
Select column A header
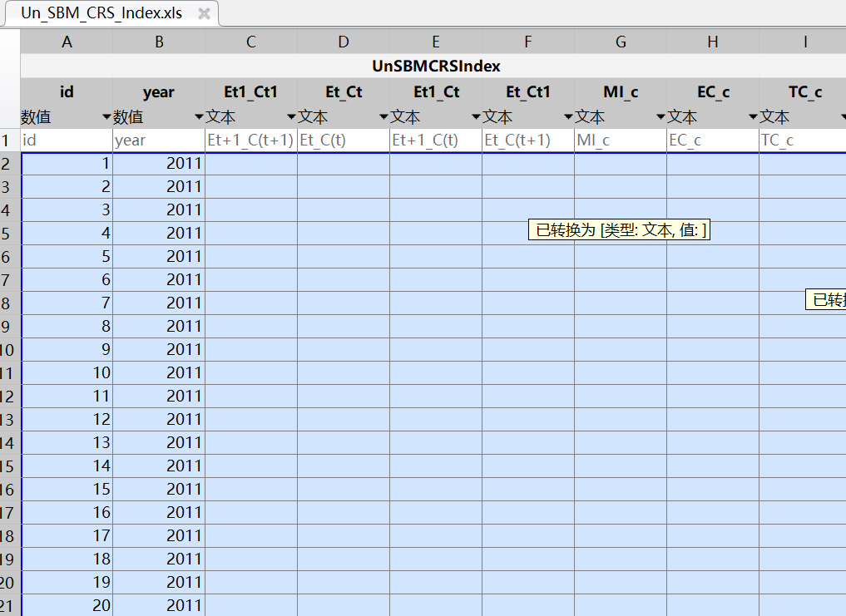67,42
